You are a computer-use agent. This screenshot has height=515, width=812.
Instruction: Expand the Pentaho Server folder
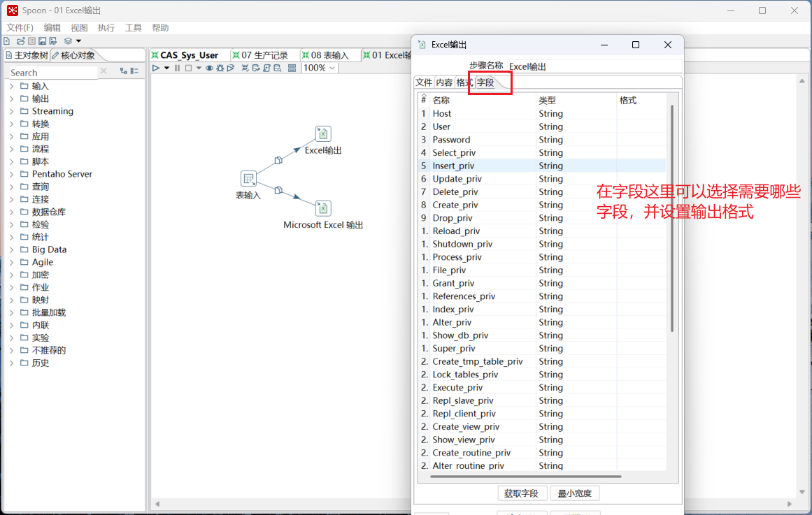[11, 174]
